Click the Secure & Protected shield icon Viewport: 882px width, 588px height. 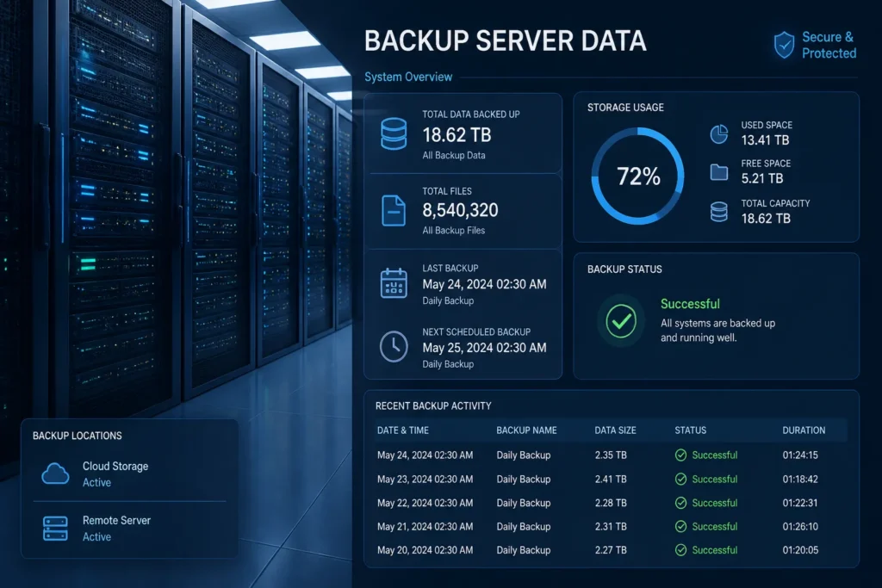pyautogui.click(x=784, y=45)
